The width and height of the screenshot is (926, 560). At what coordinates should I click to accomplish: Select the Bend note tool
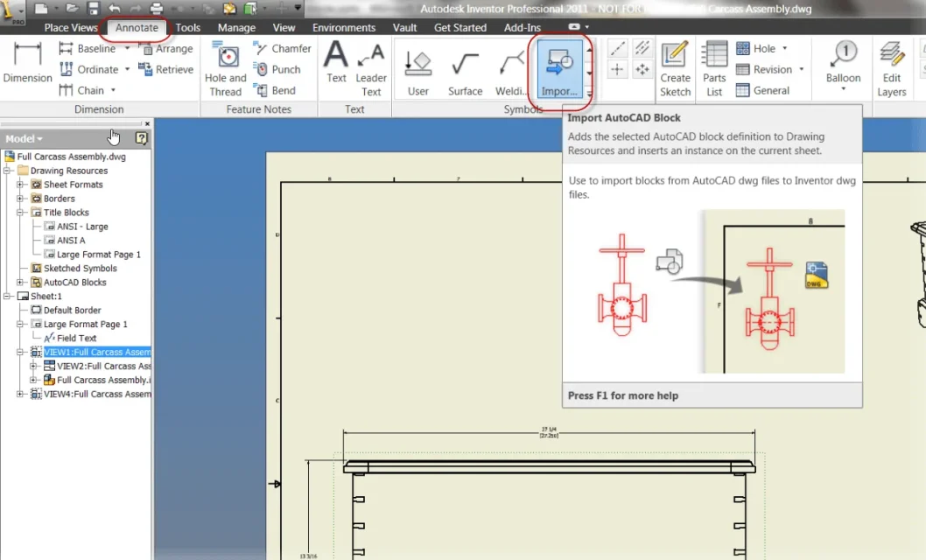click(275, 90)
